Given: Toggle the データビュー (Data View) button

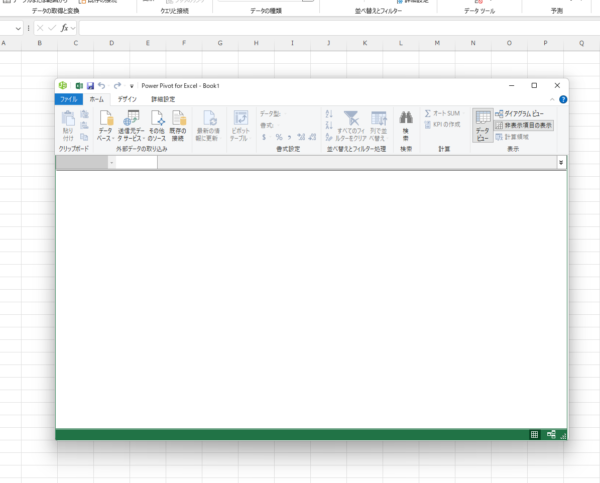Looking at the screenshot, I should [483, 126].
